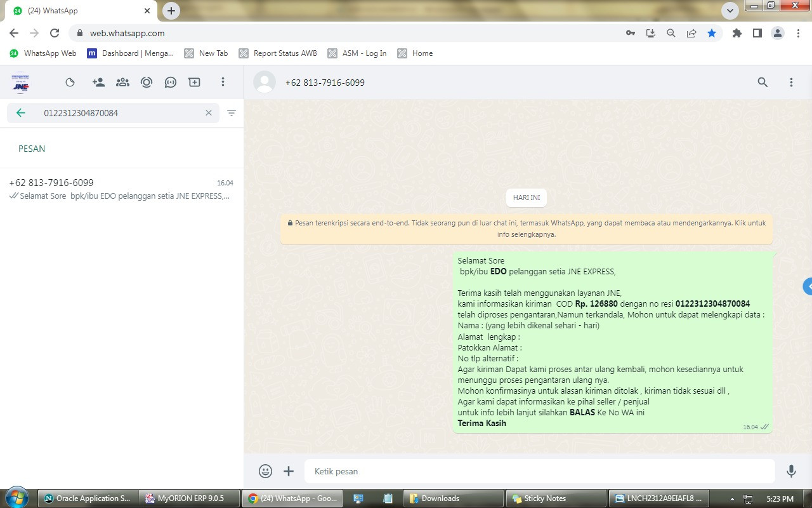Viewport: 812px width, 508px height.
Task: Show hidden system tray icons arrow
Action: (x=733, y=499)
